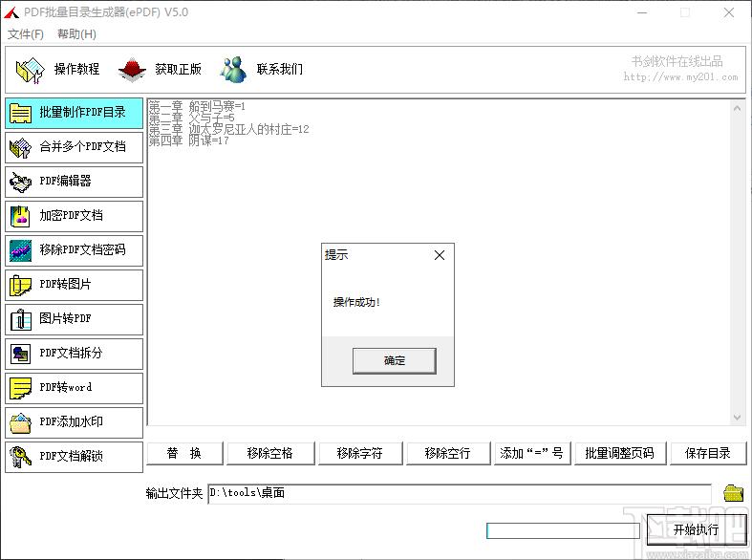The height and width of the screenshot is (560, 752).
Task: Choose the 加密PDF文档 tool
Action: click(74, 216)
